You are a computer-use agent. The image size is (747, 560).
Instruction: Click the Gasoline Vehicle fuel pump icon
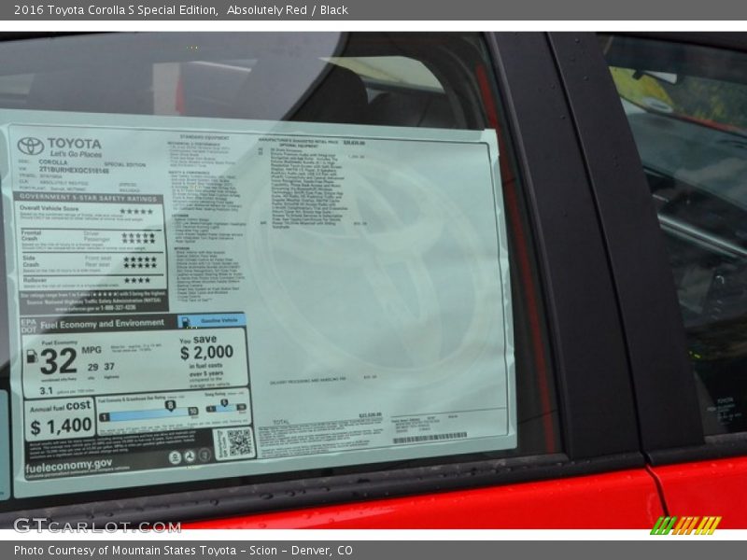(x=187, y=321)
